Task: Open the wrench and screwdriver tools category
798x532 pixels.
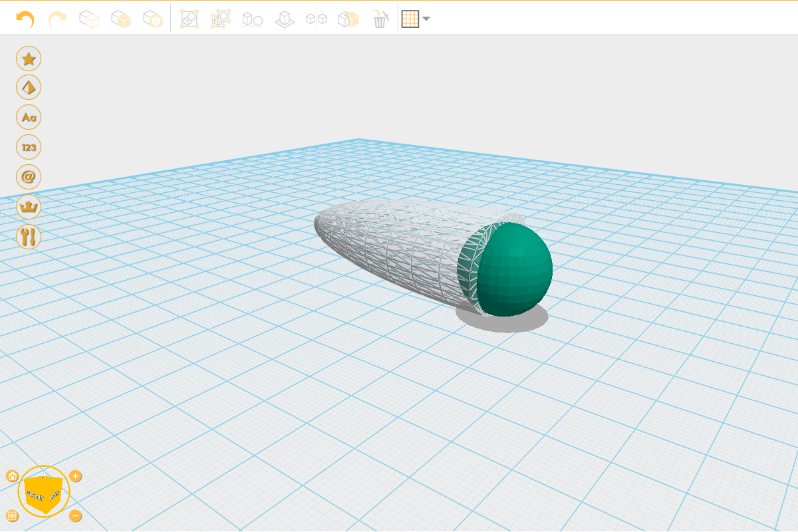Action: click(29, 236)
